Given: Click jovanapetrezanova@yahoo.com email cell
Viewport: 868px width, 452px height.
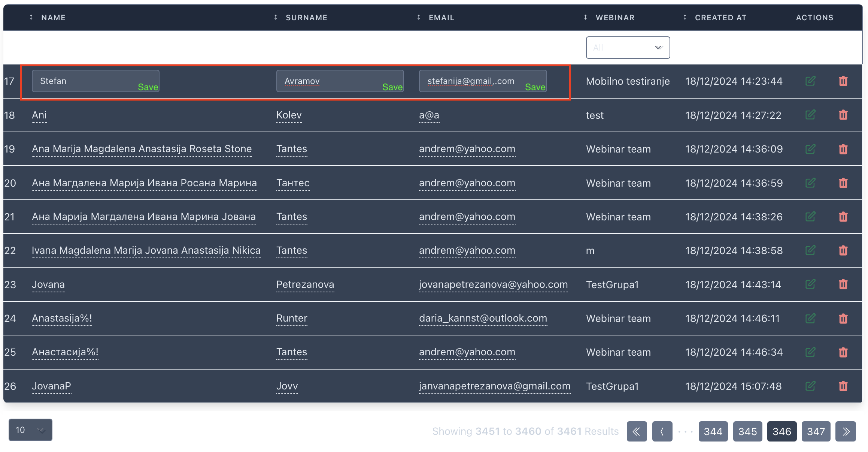Looking at the screenshot, I should 493,284.
